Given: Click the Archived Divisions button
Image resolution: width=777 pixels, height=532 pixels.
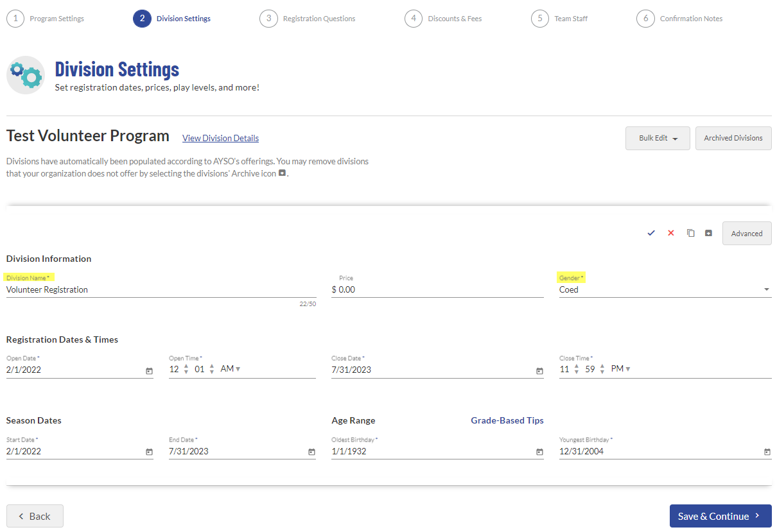Looking at the screenshot, I should pos(733,138).
